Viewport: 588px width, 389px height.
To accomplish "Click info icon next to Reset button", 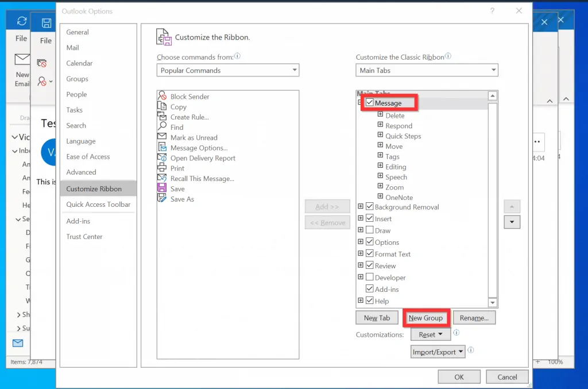I will (457, 332).
